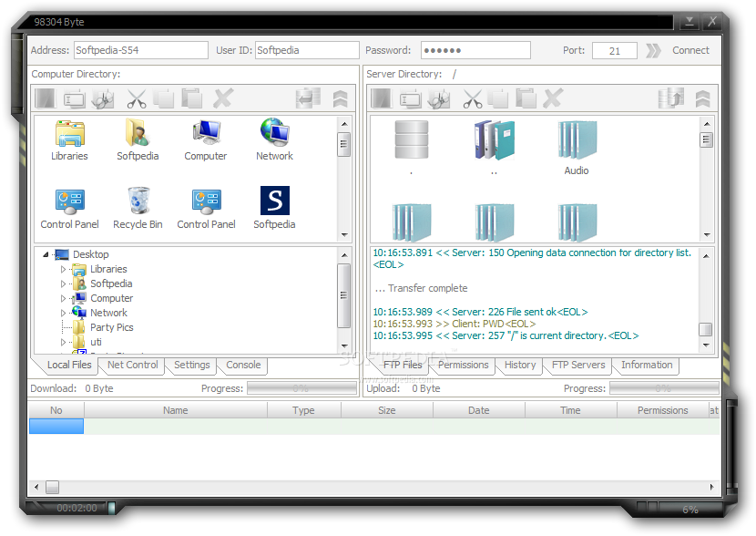Click the new folder icon in the Server Directory toolbar
Image resolution: width=756 pixels, height=536 pixels.
point(382,98)
